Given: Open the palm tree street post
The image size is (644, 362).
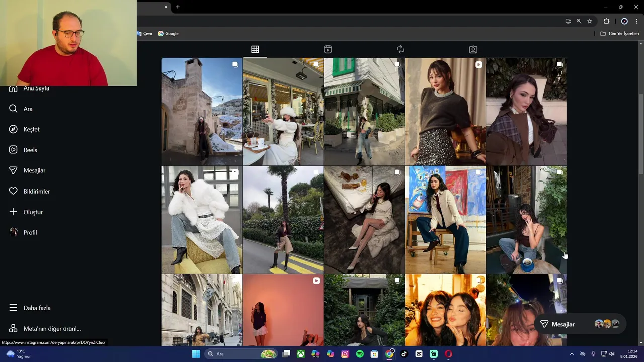Looking at the screenshot, I should [x=282, y=220].
